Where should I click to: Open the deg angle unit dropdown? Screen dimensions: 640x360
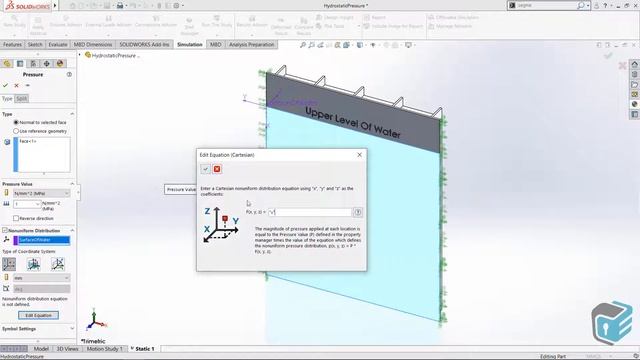[41, 289]
